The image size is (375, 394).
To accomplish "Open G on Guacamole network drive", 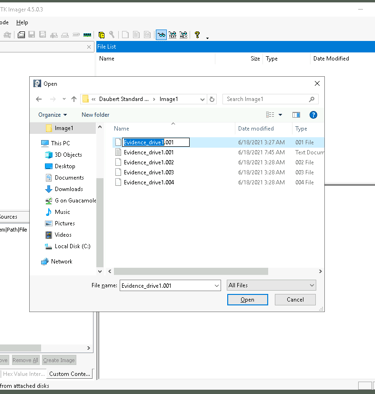I will tap(75, 200).
